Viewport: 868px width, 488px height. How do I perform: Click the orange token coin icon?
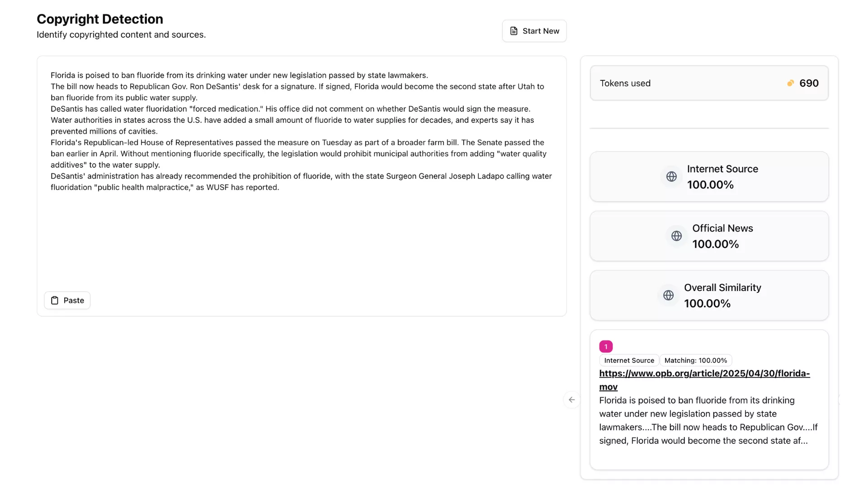point(790,83)
